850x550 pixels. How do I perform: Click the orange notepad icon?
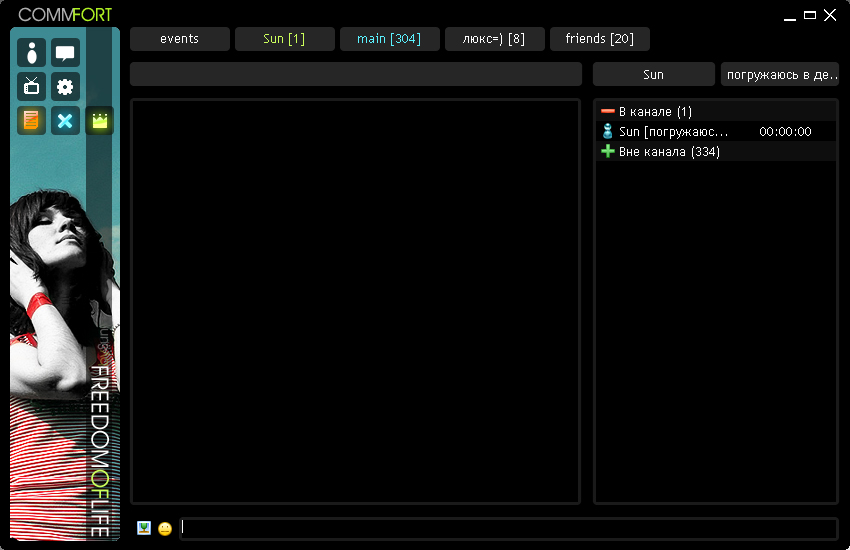tap(32, 121)
